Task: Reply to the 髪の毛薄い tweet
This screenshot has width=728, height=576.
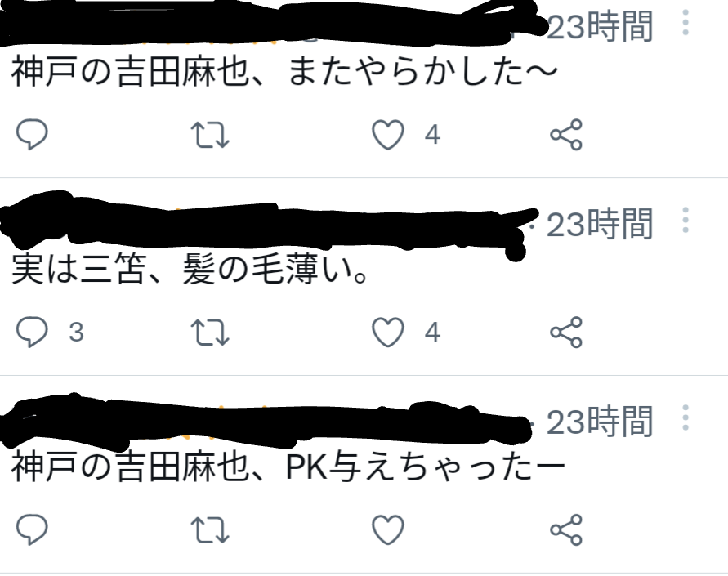Action: coord(32,333)
